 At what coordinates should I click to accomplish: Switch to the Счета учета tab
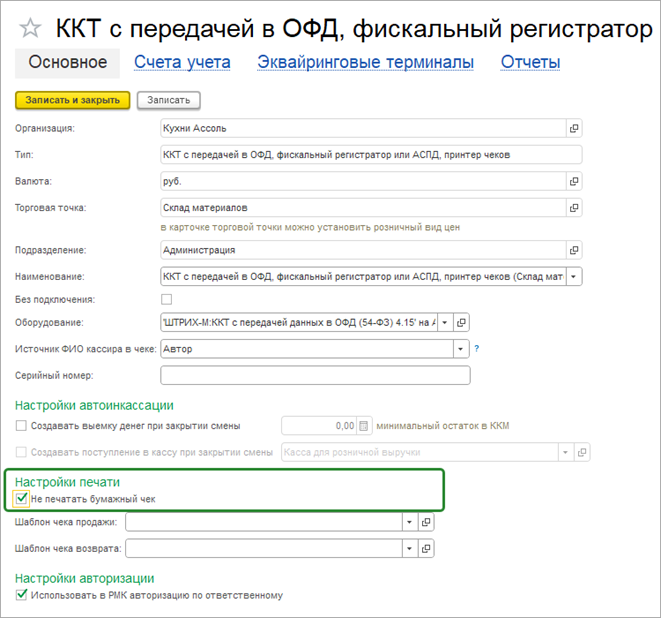(x=182, y=62)
